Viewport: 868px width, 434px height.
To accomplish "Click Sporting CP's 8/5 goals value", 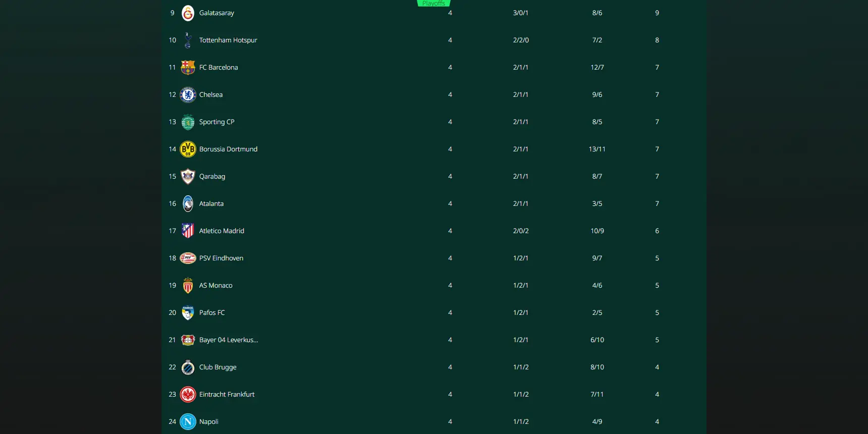I will (597, 122).
